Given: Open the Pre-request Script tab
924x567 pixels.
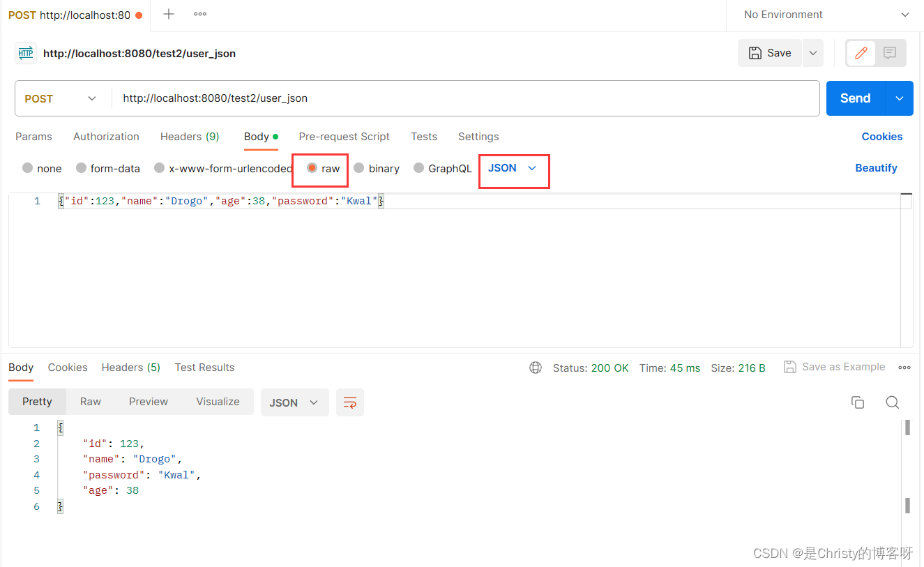Looking at the screenshot, I should click(x=344, y=137).
